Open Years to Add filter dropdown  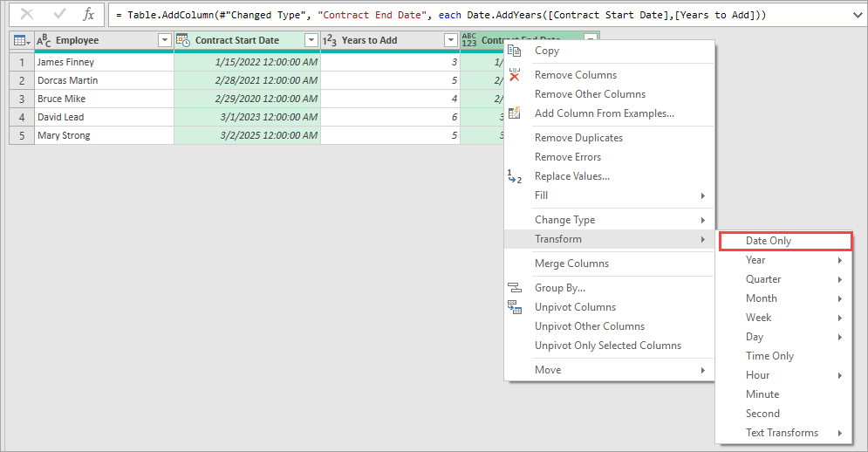450,41
